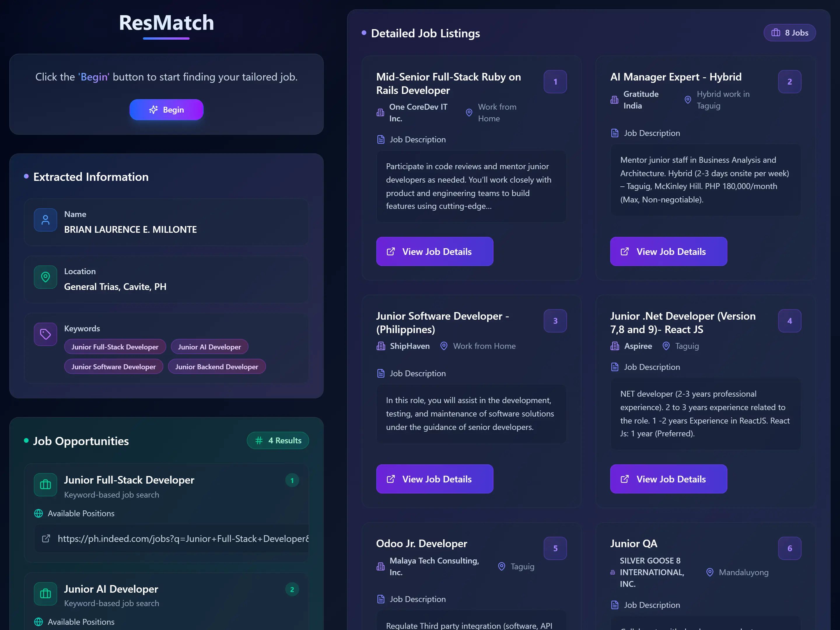
Task: Select the Junior Backend Developer keyword chip
Action: point(216,366)
